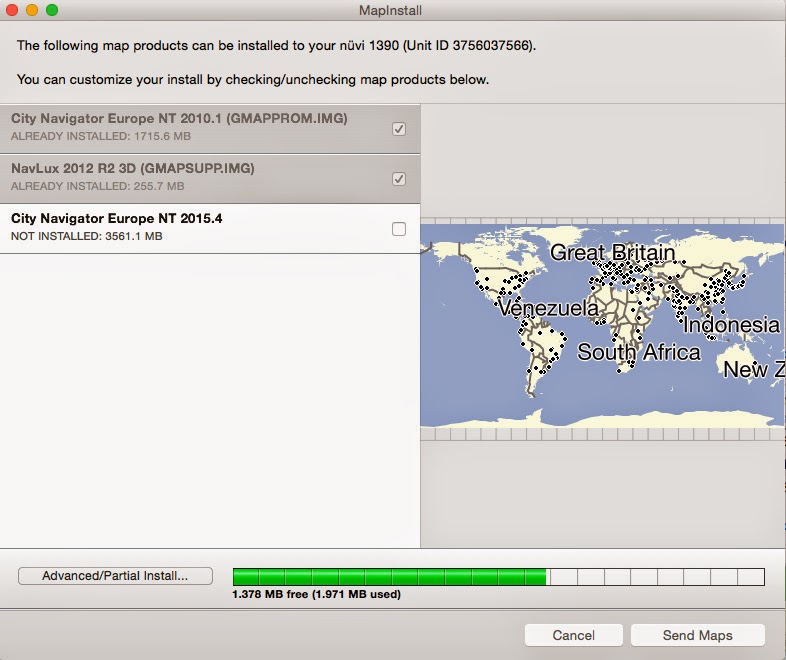Minimize MapInstall window with yellow button
This screenshot has height=660, width=786.
click(x=32, y=10)
